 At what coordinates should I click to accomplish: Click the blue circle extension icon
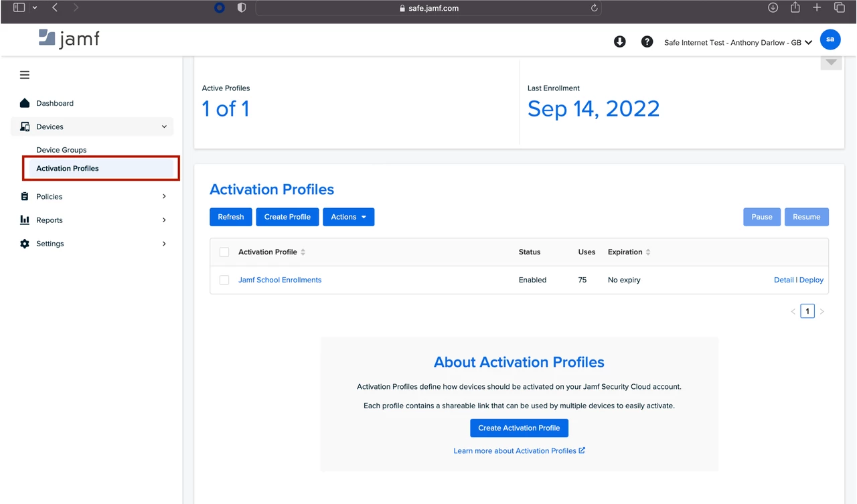click(220, 8)
